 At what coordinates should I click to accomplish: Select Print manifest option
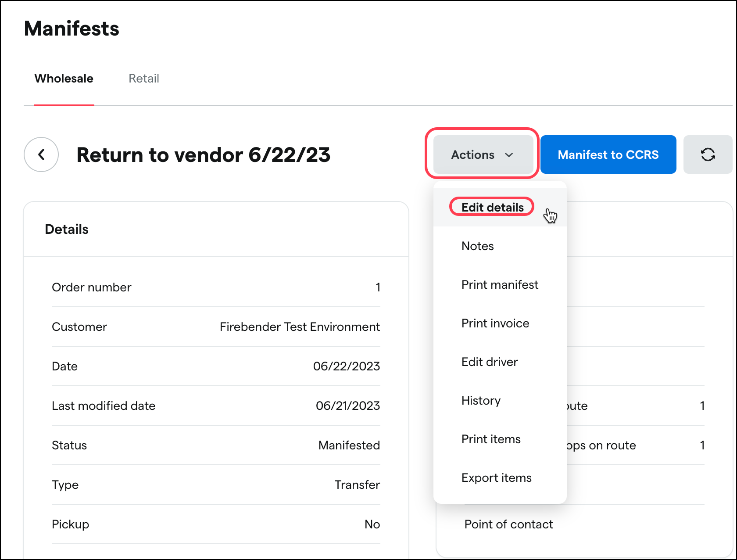(x=500, y=285)
